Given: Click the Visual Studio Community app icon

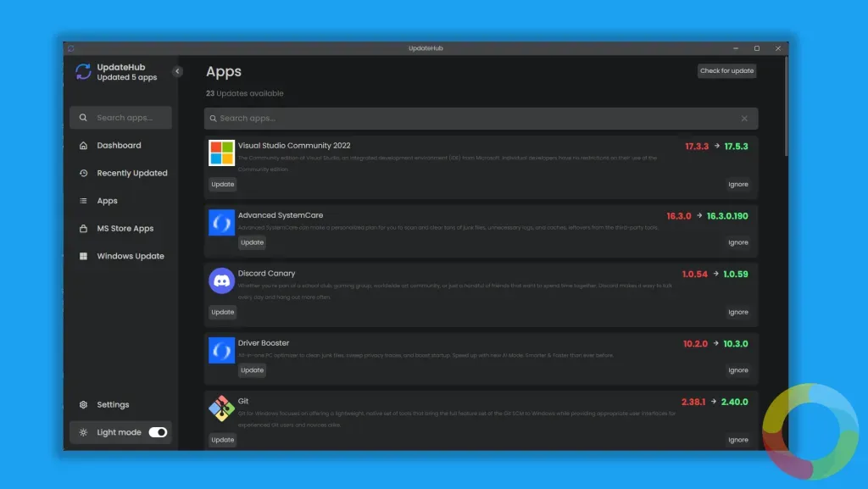Looking at the screenshot, I should click(x=221, y=153).
